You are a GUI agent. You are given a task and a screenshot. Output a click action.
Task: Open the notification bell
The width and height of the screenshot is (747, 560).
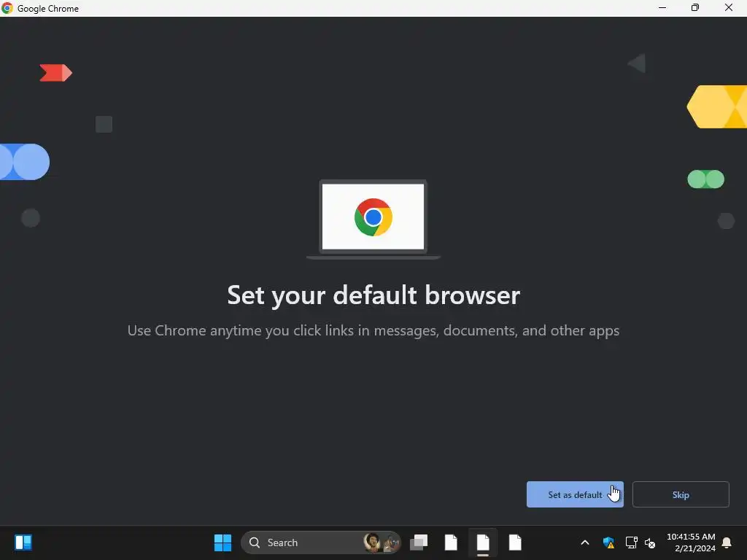point(727,542)
